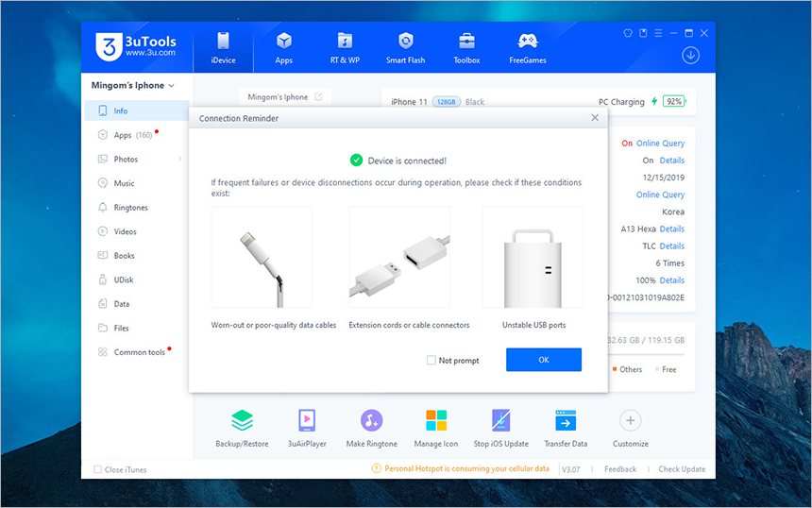Screen dimensions: 812x508
Task: Click the Free storage legend item
Action: tap(666, 369)
